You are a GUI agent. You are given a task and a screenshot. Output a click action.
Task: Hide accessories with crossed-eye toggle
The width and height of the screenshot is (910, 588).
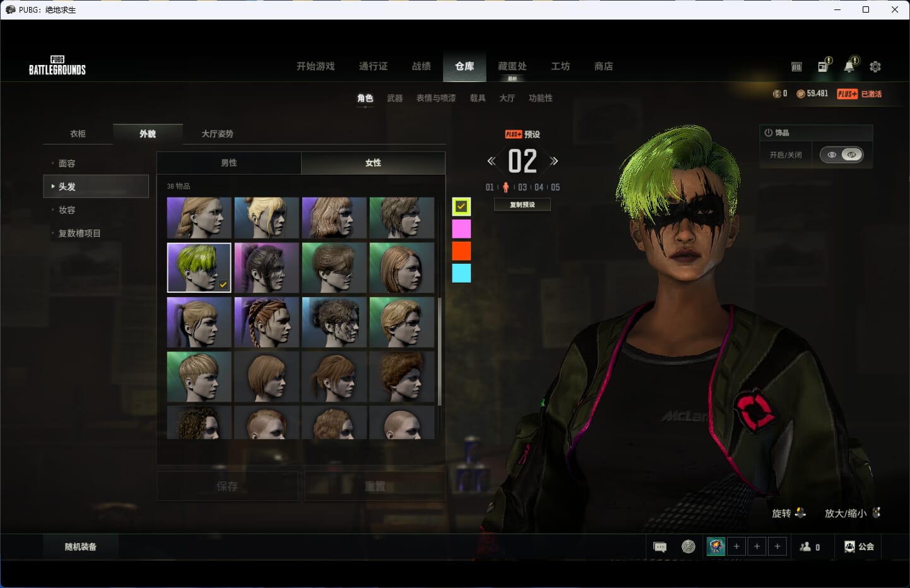[x=852, y=155]
